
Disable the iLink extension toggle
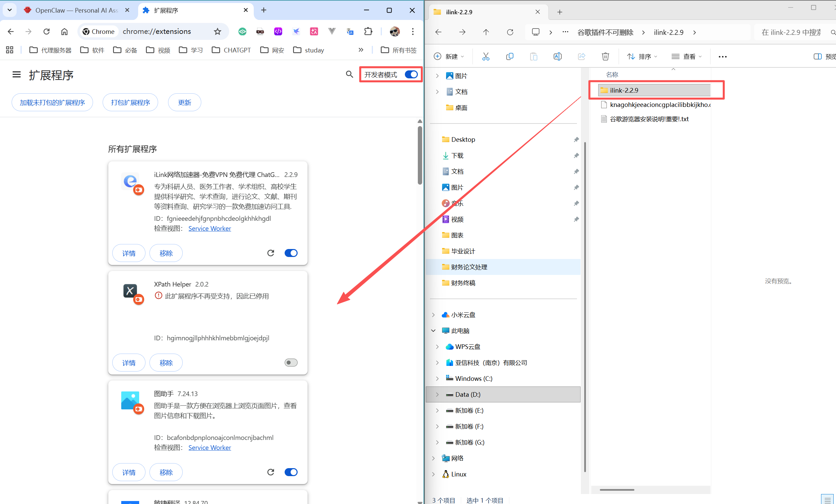[291, 253]
